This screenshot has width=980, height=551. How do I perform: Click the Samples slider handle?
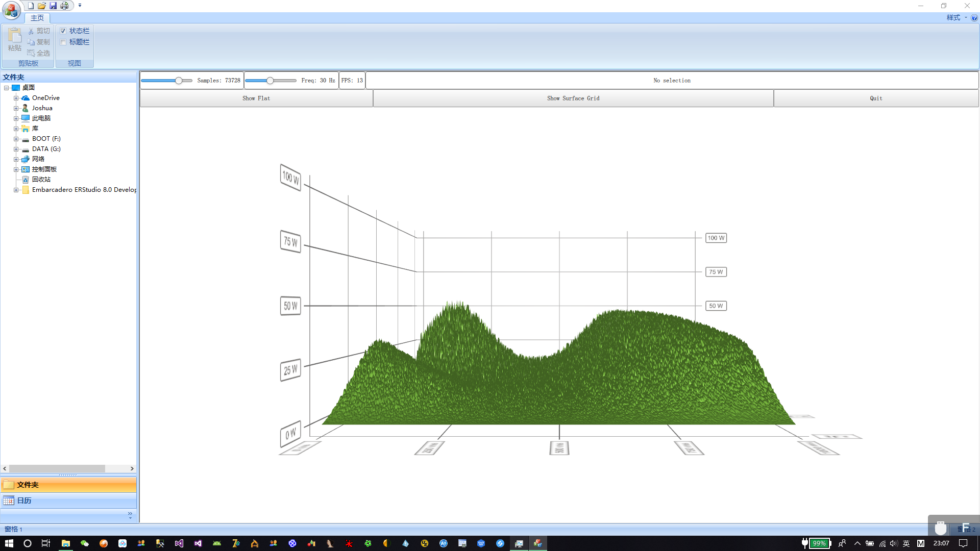(x=179, y=81)
